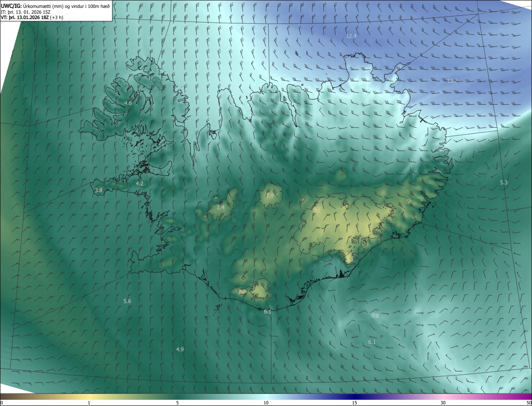This screenshot has width=532, height=406.
Task: Click the 12.2 value label on the map
Action: (x=452, y=81)
